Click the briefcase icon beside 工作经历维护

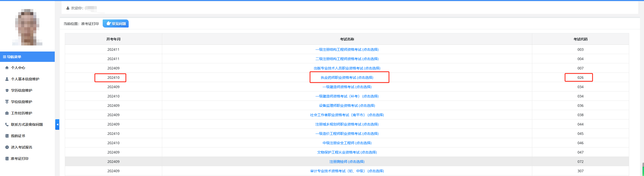tap(7, 113)
